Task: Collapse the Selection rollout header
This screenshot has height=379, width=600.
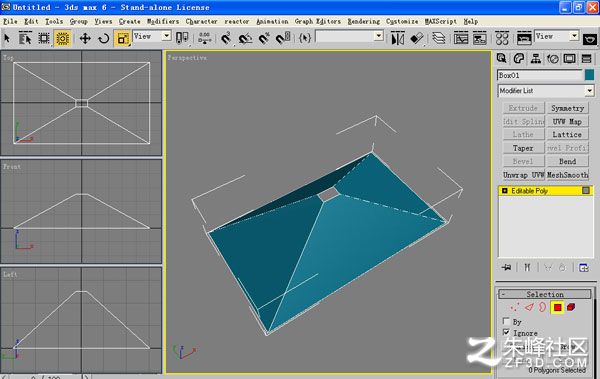Action: pyautogui.click(x=545, y=294)
